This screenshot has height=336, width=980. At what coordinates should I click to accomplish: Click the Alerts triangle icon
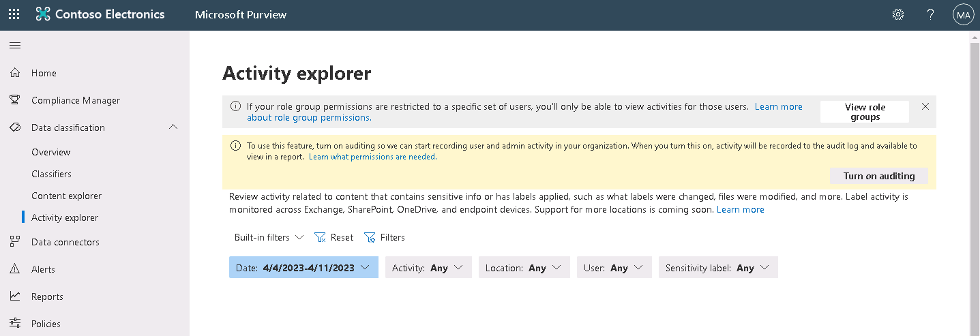tap(15, 269)
